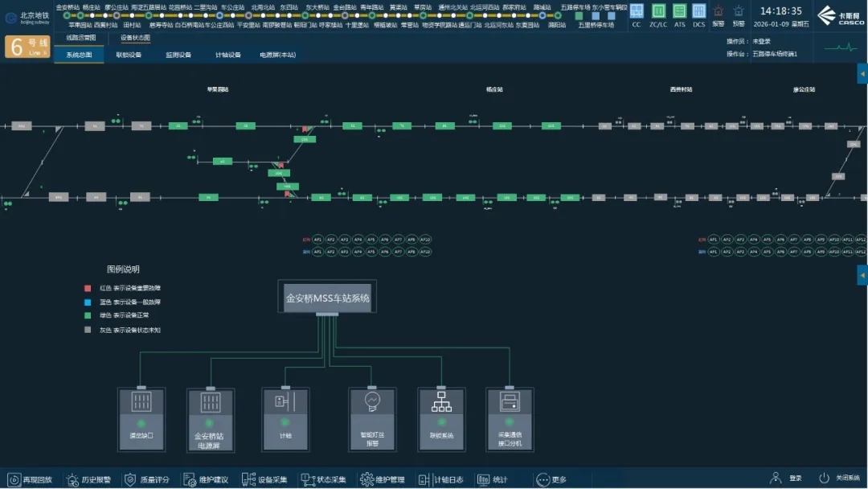Click the 预警 warning icon
868x489 pixels.
coord(739,11)
